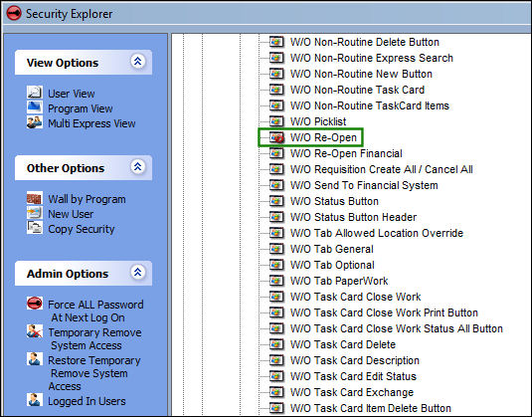Click the icon beside W/O Picklist
The width and height of the screenshot is (532, 417).
tap(276, 121)
